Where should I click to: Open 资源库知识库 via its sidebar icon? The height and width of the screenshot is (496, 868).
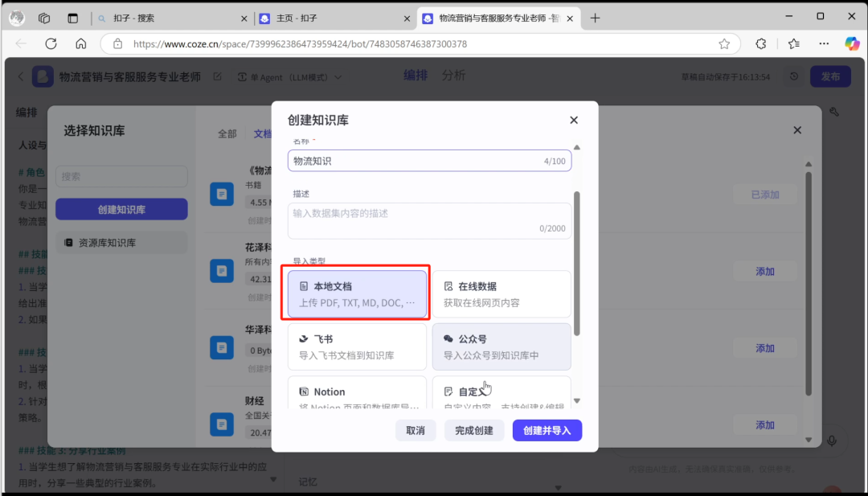pyautogui.click(x=70, y=242)
